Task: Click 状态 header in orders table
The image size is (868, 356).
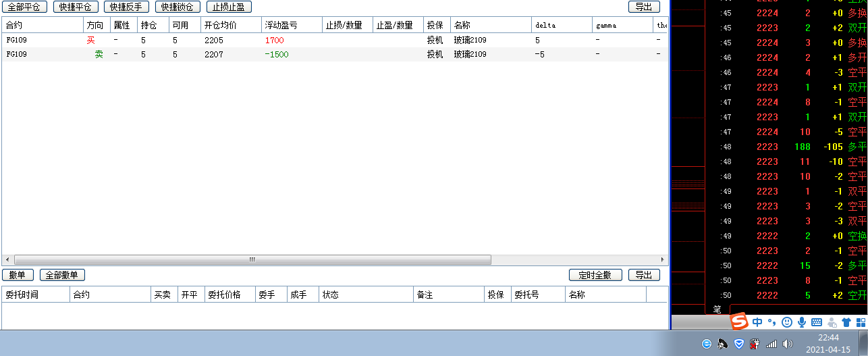Action: 366,295
